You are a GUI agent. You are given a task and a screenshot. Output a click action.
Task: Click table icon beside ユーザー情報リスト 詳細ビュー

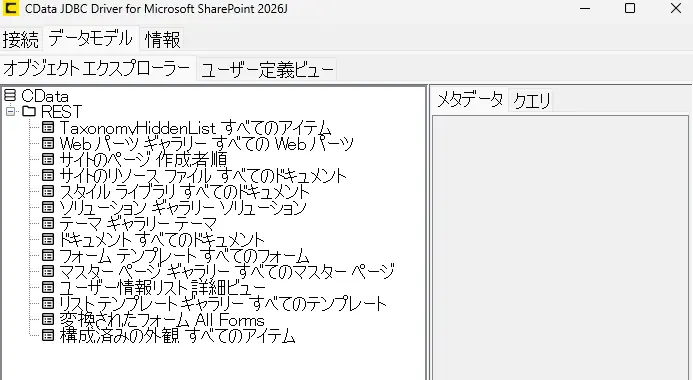[48, 287]
